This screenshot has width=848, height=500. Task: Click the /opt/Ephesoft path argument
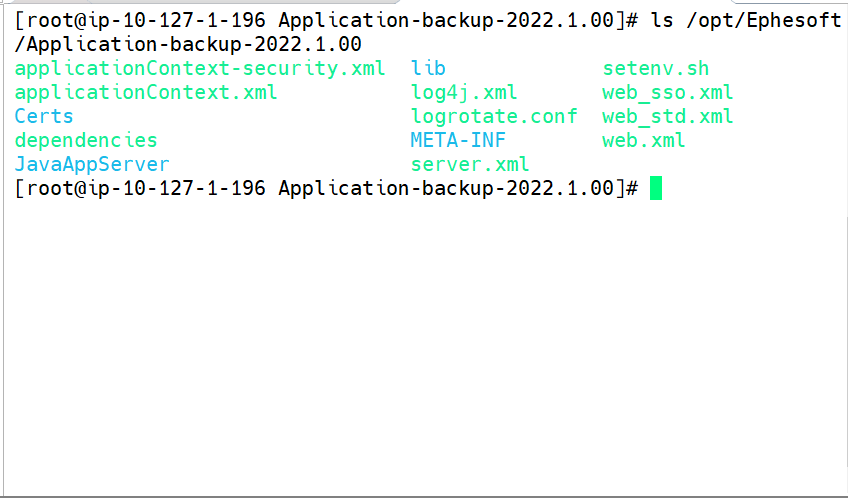763,21
